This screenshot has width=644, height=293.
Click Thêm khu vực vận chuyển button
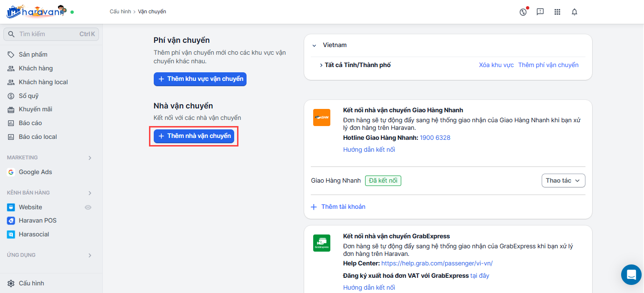coord(200,79)
